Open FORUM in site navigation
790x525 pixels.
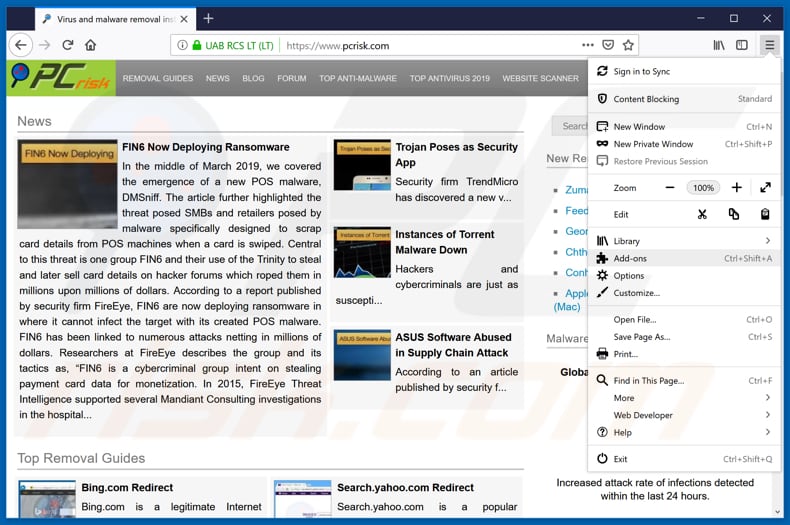(x=292, y=79)
